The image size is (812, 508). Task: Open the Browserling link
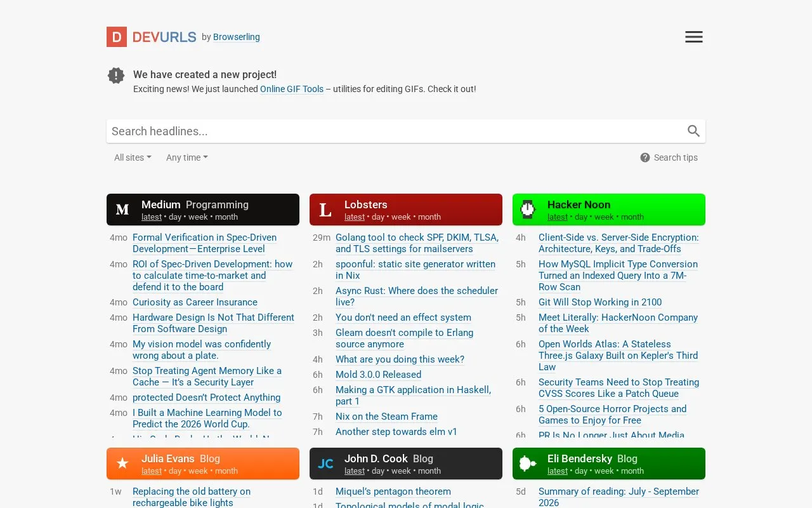click(x=237, y=37)
